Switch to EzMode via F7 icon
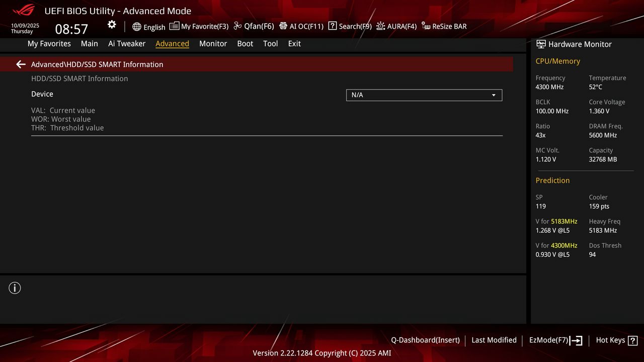Image resolution: width=644 pixels, height=362 pixels. pos(576,340)
